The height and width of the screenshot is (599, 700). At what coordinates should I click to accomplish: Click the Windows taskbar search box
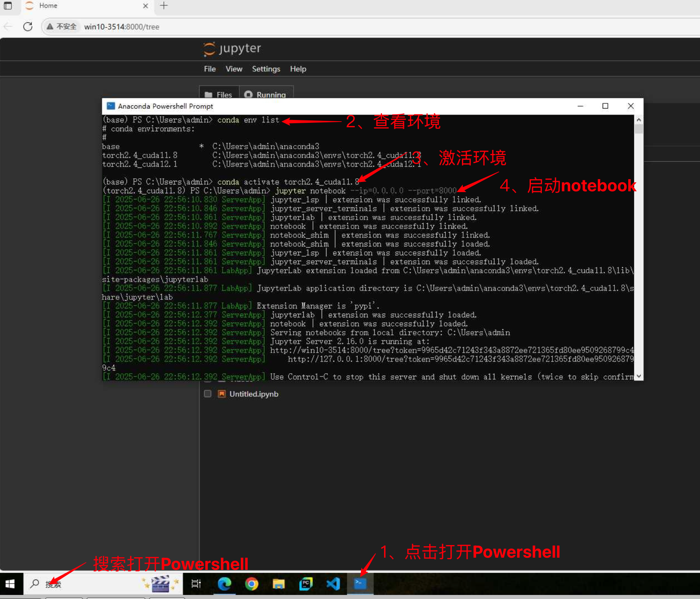click(81, 584)
